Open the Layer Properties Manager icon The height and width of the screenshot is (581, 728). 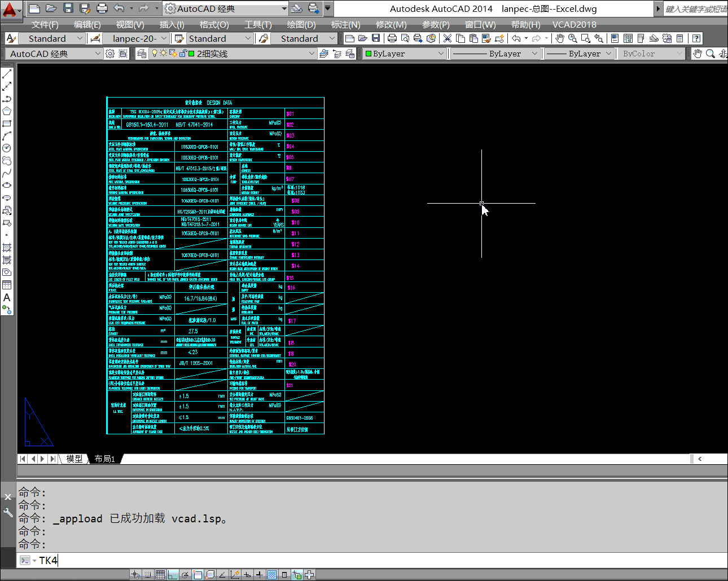(142, 54)
